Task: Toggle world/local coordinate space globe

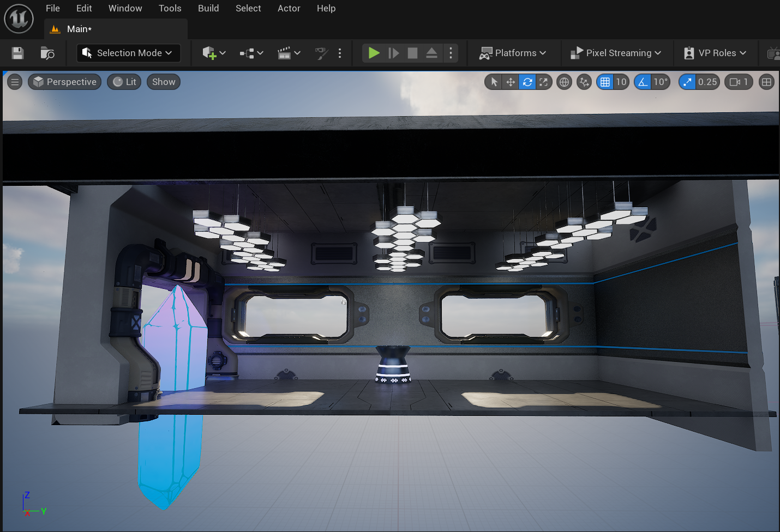Action: [x=564, y=82]
